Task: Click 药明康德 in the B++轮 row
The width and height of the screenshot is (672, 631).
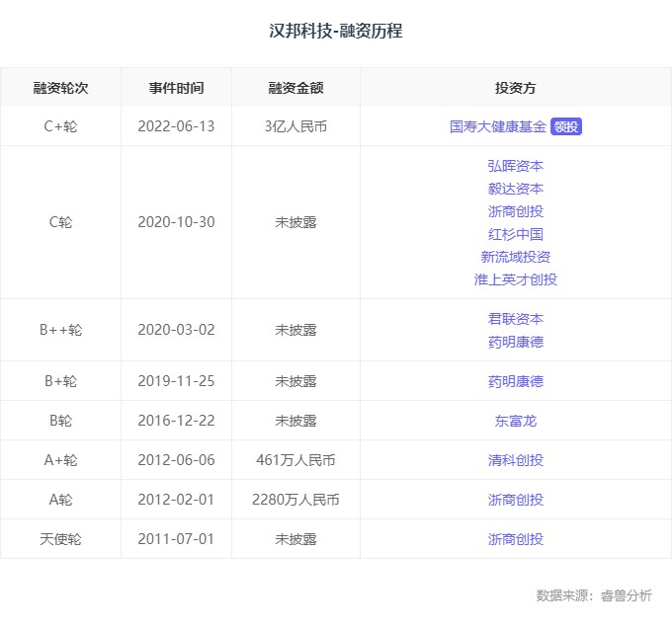Action: click(x=515, y=342)
